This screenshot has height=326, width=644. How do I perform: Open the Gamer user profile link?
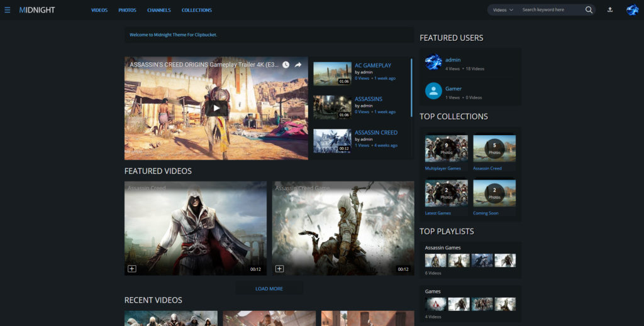coord(453,89)
